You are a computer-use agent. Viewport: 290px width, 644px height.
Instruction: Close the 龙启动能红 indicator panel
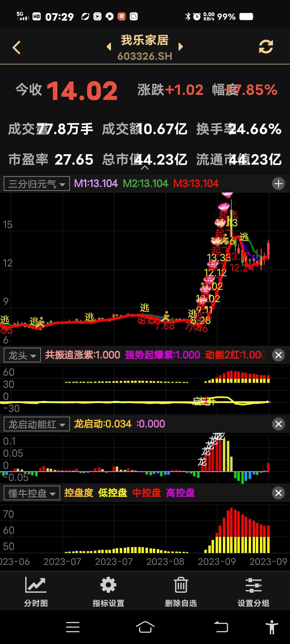[x=278, y=424]
